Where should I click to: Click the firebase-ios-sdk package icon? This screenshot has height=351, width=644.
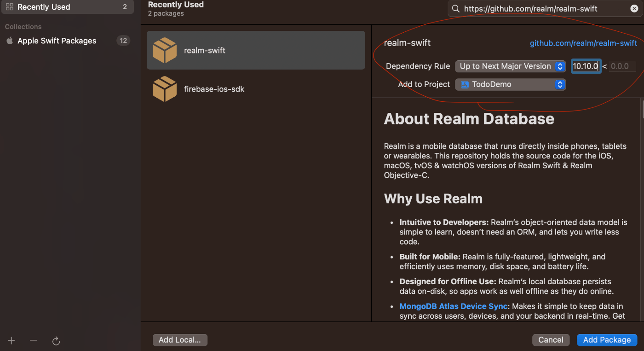click(x=165, y=88)
